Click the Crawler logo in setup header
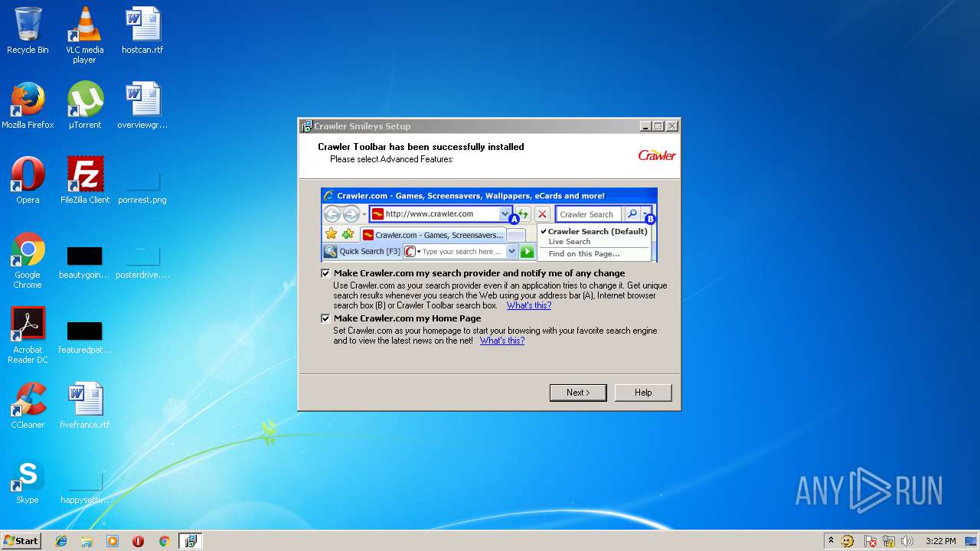 point(657,155)
